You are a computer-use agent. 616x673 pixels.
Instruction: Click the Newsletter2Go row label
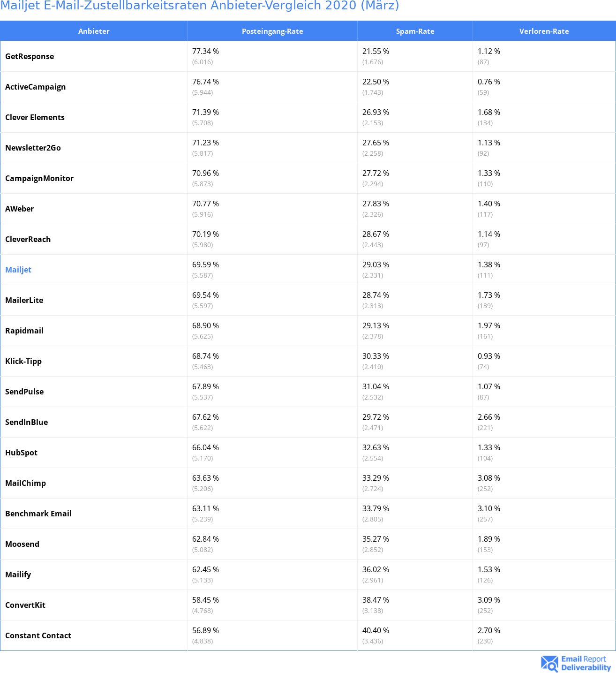tap(33, 148)
